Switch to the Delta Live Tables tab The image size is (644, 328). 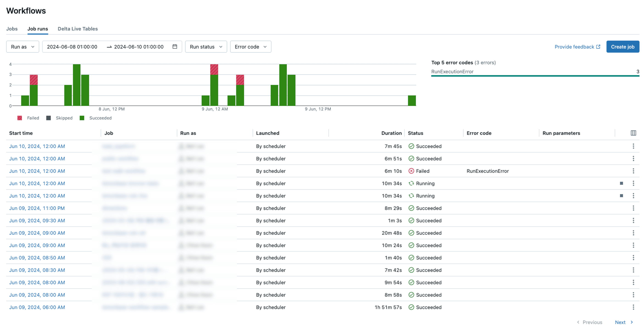78,29
